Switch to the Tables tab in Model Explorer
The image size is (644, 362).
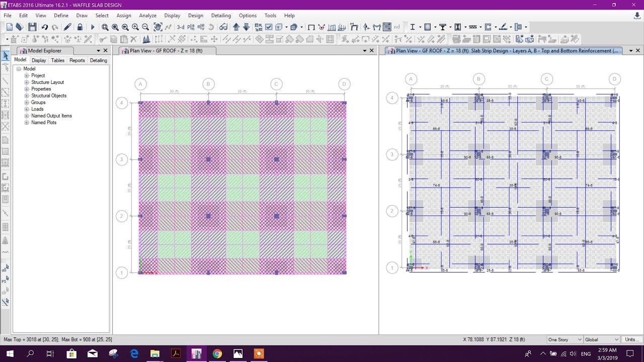pos(57,60)
